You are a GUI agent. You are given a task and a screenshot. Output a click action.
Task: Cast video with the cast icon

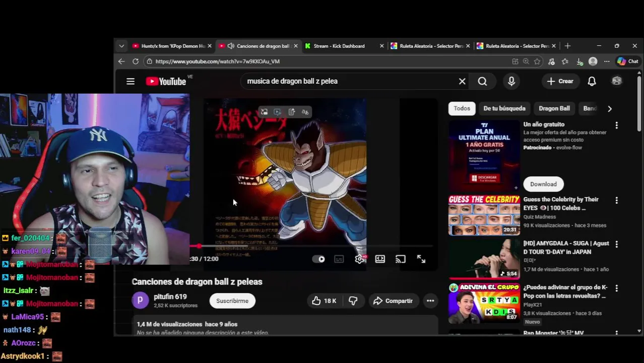point(401,259)
